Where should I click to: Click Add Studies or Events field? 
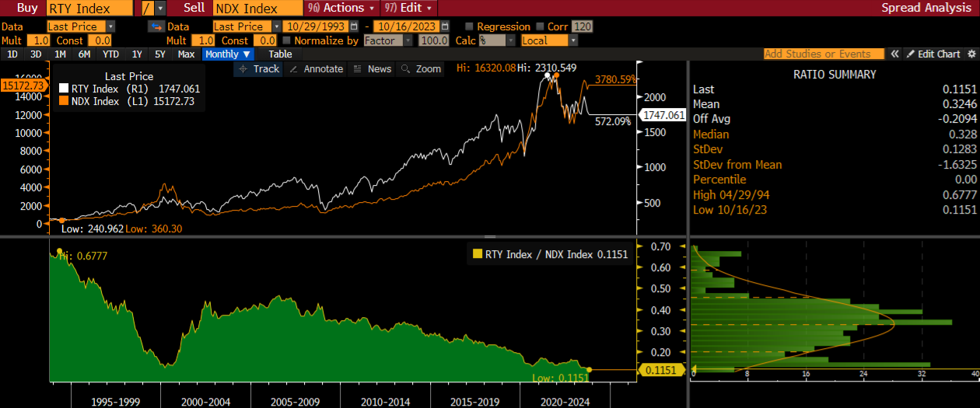tap(824, 54)
